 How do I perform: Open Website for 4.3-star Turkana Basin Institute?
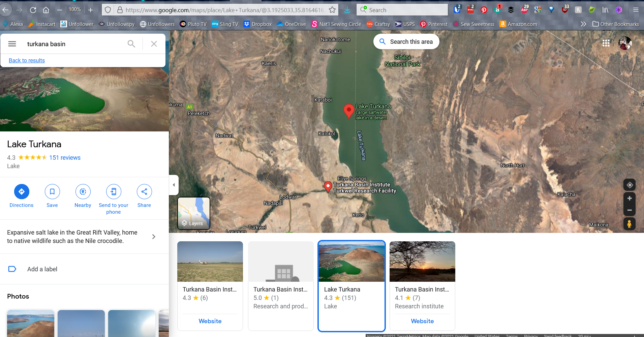(210, 321)
